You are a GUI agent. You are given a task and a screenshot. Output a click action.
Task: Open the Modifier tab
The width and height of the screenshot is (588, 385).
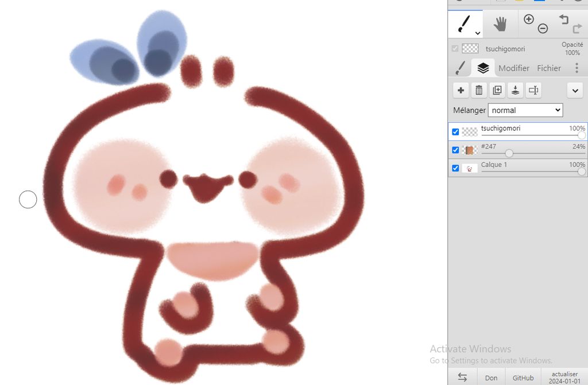pyautogui.click(x=514, y=68)
